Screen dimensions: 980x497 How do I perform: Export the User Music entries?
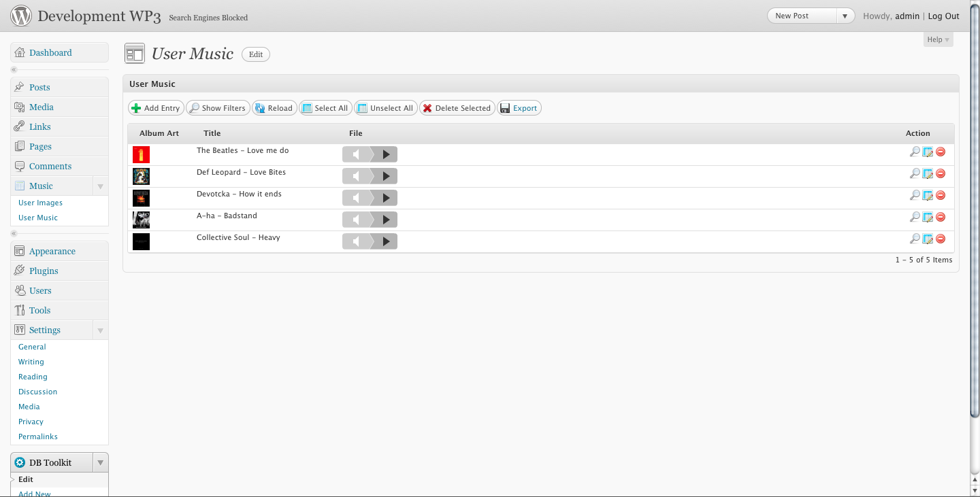tap(519, 108)
